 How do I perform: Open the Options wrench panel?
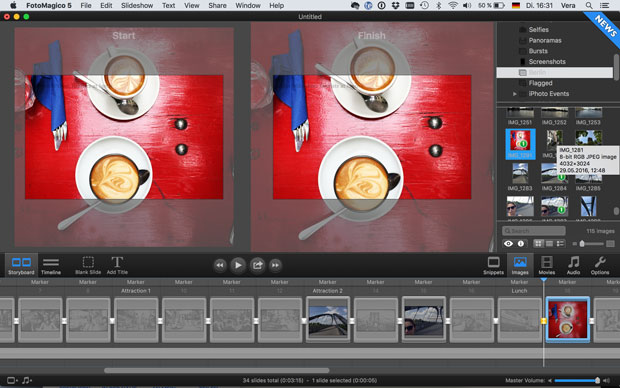[600, 265]
